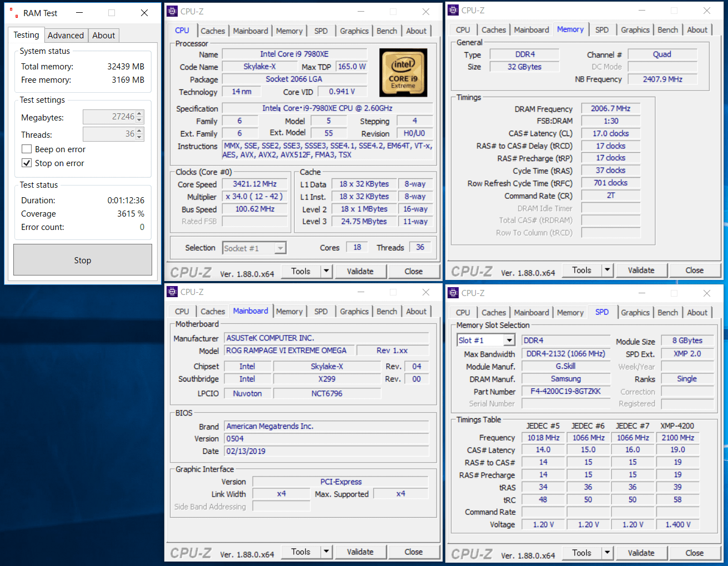Expand Tools dropdown arrow in SPD tab window
This screenshot has height=566, width=728.
[x=607, y=553]
